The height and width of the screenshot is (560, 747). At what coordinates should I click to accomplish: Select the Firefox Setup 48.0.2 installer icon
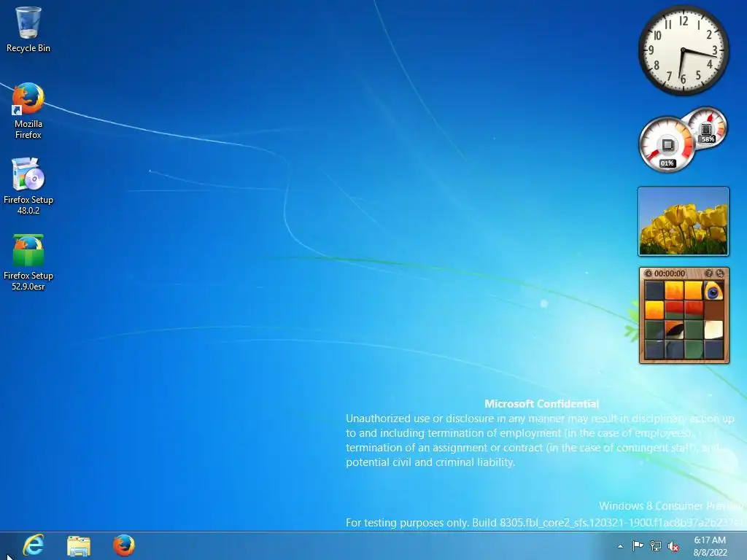28,186
